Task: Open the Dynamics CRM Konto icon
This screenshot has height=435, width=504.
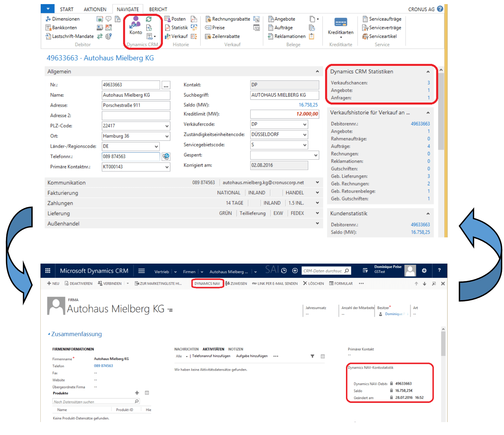Action: click(x=136, y=25)
